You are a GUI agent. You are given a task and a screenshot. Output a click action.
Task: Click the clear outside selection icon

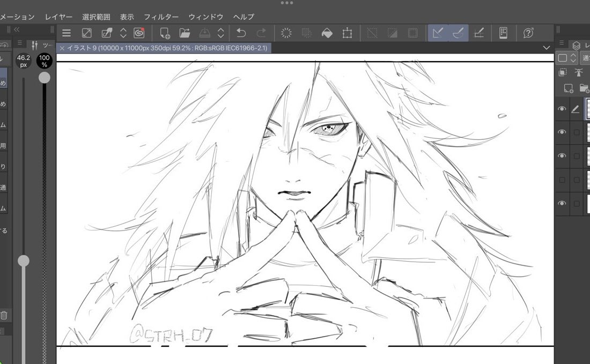pos(307,33)
